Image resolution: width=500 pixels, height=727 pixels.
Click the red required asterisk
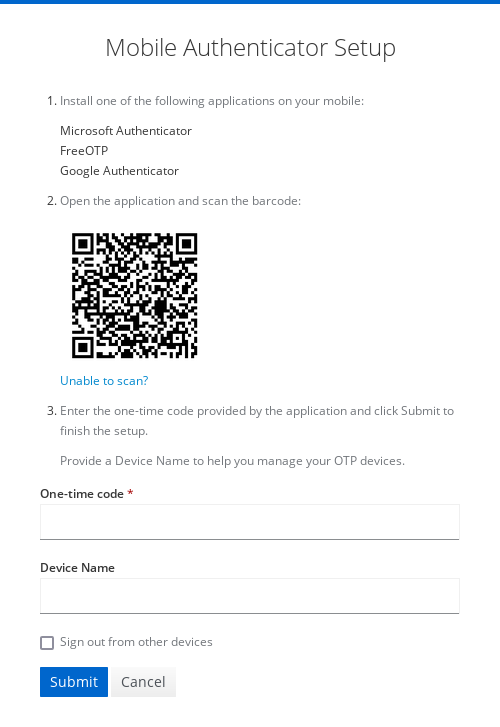pos(130,492)
